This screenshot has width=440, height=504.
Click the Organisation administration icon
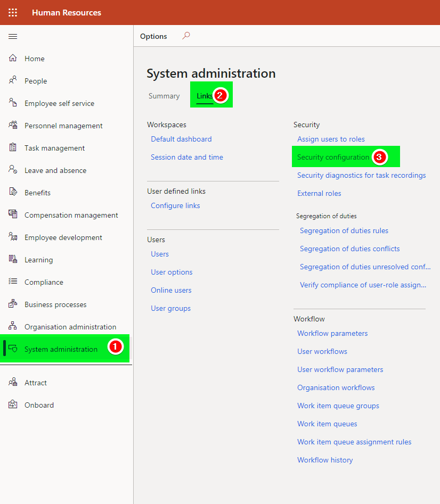(x=13, y=326)
